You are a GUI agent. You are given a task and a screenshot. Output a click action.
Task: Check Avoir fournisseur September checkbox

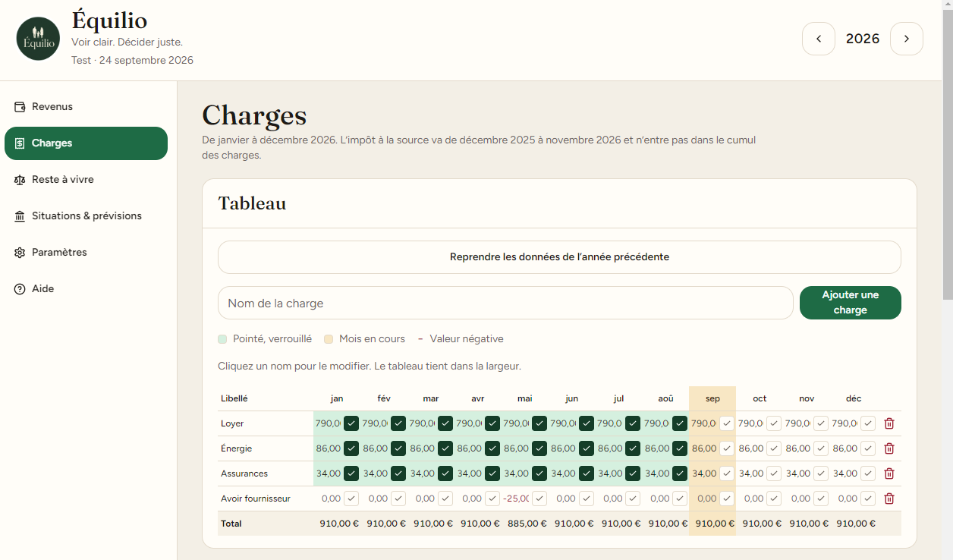[727, 499]
